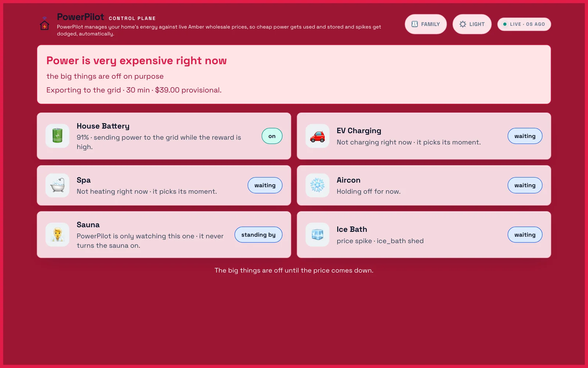Click the EV Charging red car icon
588x368 pixels.
318,136
